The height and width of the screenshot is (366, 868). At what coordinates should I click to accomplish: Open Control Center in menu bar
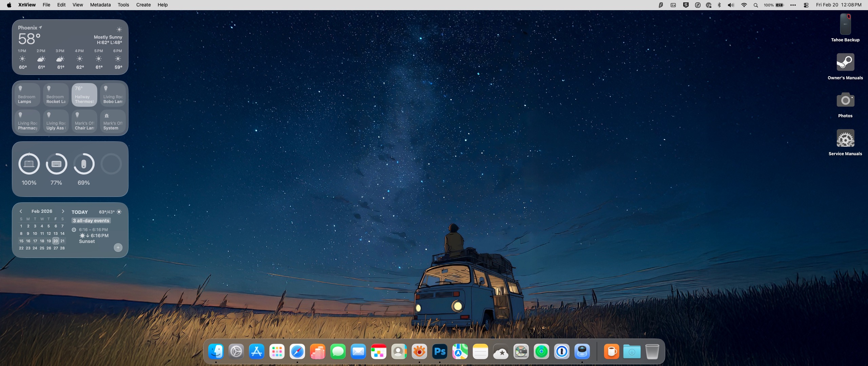[806, 5]
